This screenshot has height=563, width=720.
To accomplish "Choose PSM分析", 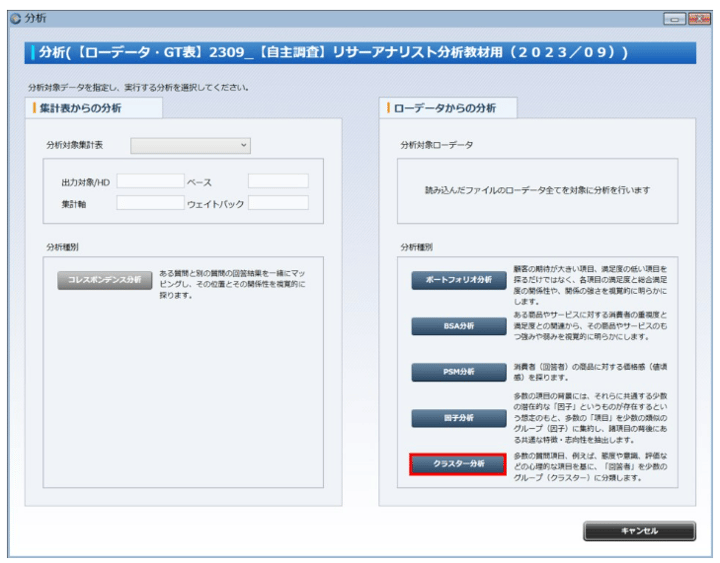I will (x=457, y=371).
